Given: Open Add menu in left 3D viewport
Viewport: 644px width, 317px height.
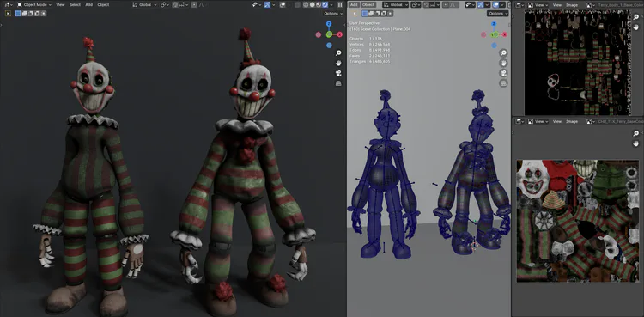Looking at the screenshot, I should click(x=89, y=5).
